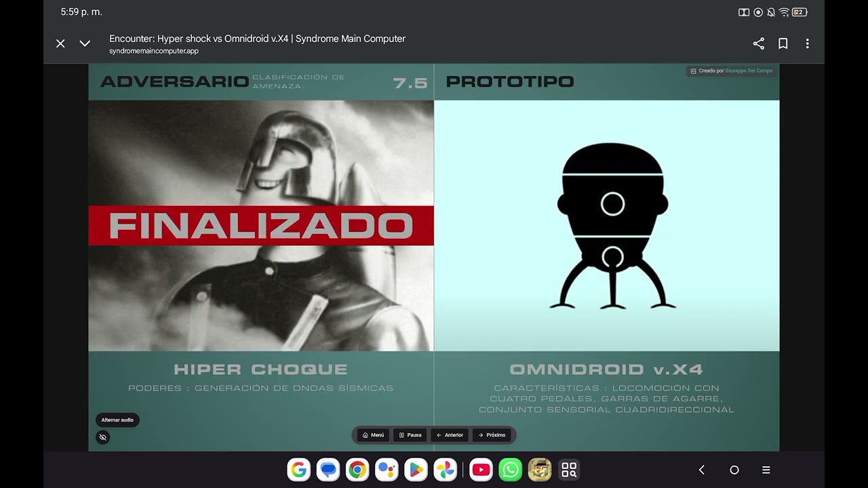Click the PROTOTIPO header text
868x488 pixels.
pyautogui.click(x=510, y=82)
